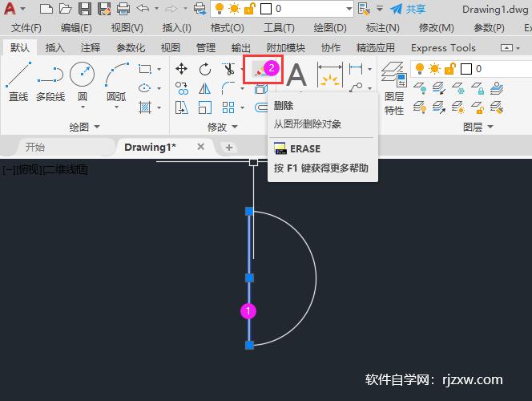Activate the Stretch tool
The height and width of the screenshot is (401, 532).
click(182, 107)
